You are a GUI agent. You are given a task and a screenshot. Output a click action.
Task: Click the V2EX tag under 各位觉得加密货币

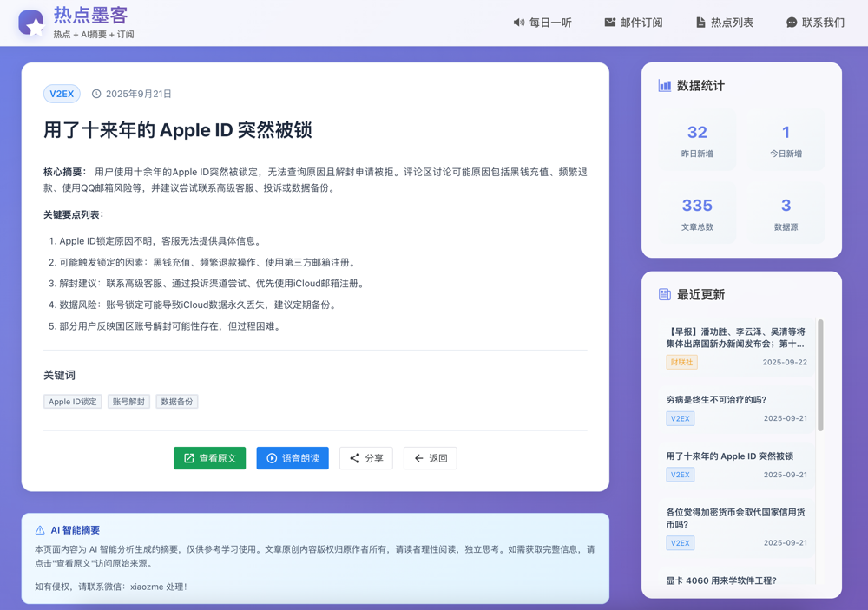pyautogui.click(x=681, y=543)
